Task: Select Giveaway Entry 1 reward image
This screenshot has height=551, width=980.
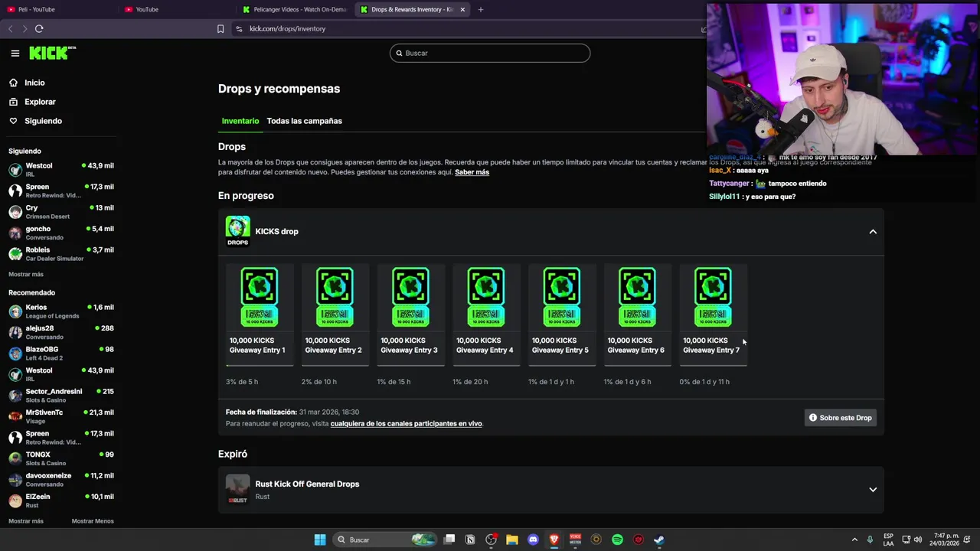Action: 260,297
